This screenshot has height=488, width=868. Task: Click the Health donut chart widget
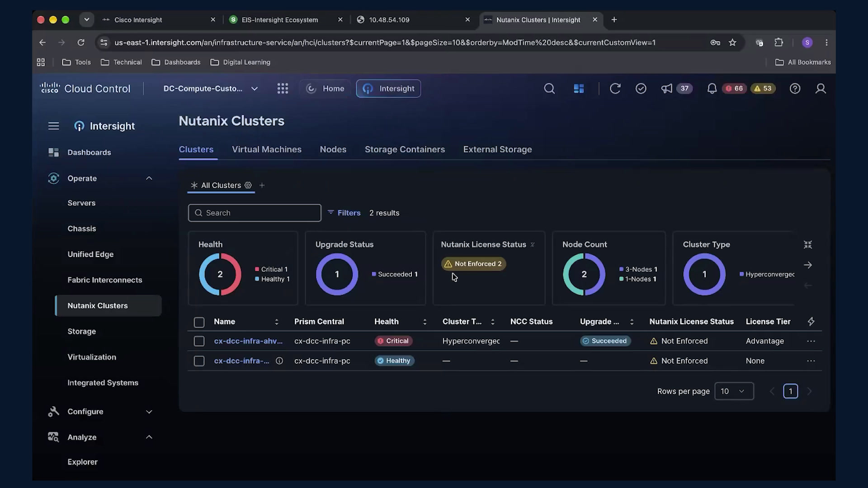(220, 274)
